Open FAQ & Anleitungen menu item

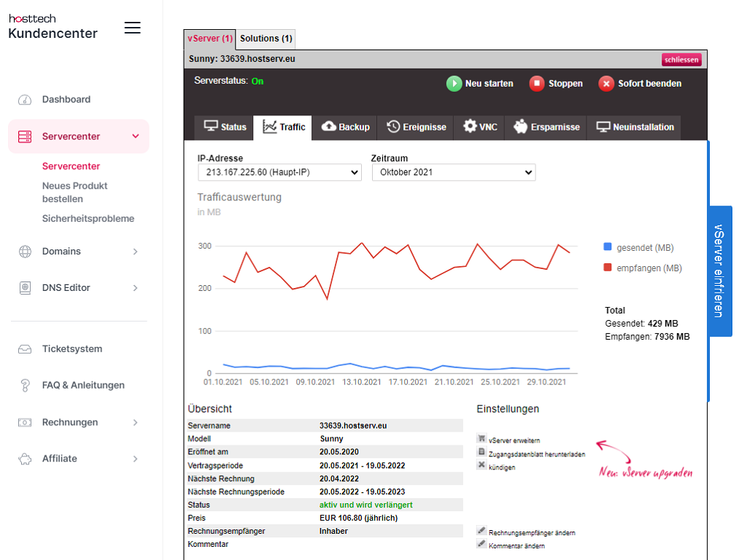point(83,385)
